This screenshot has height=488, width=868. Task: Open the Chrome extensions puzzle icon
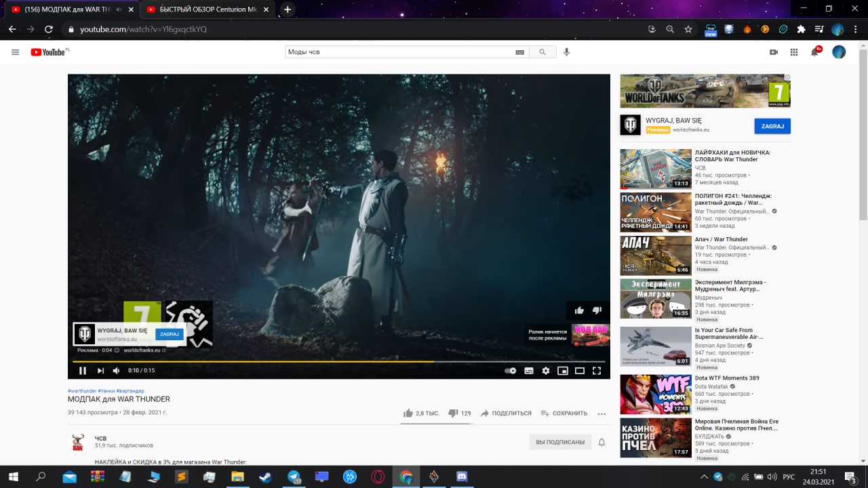[801, 29]
